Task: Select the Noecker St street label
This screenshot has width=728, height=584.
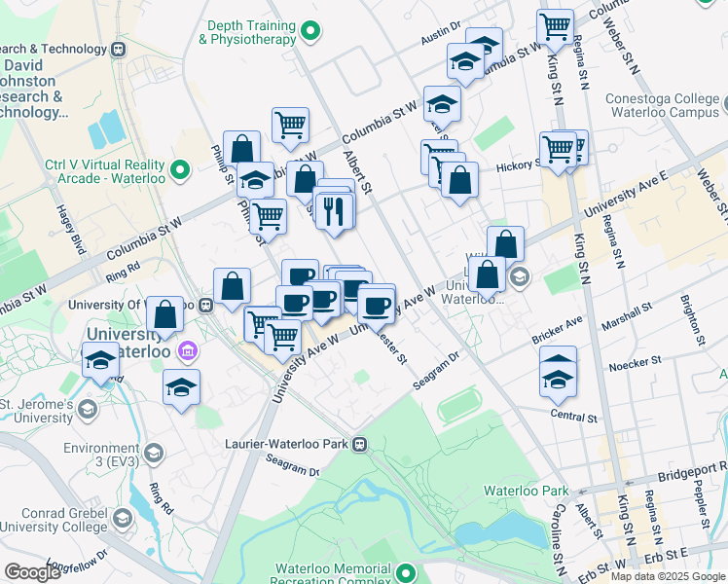Action: (635, 363)
